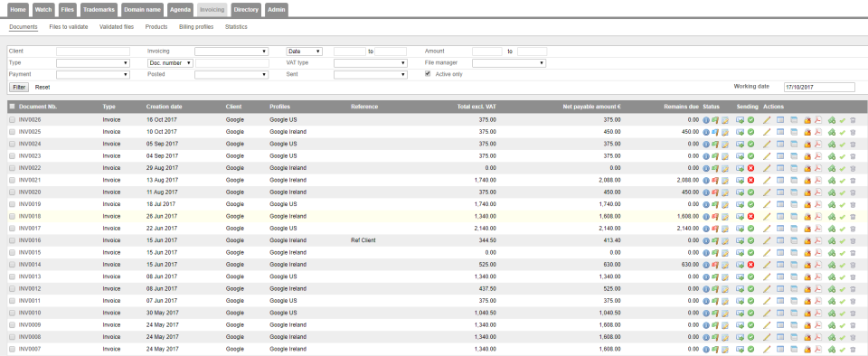Click the Filter button
Image resolution: width=868 pixels, height=356 pixels.
click(x=19, y=88)
